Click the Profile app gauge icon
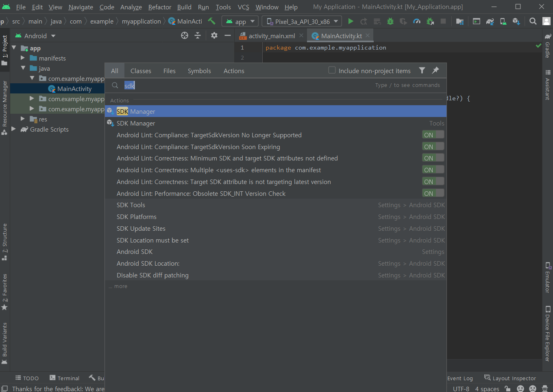 (417, 21)
